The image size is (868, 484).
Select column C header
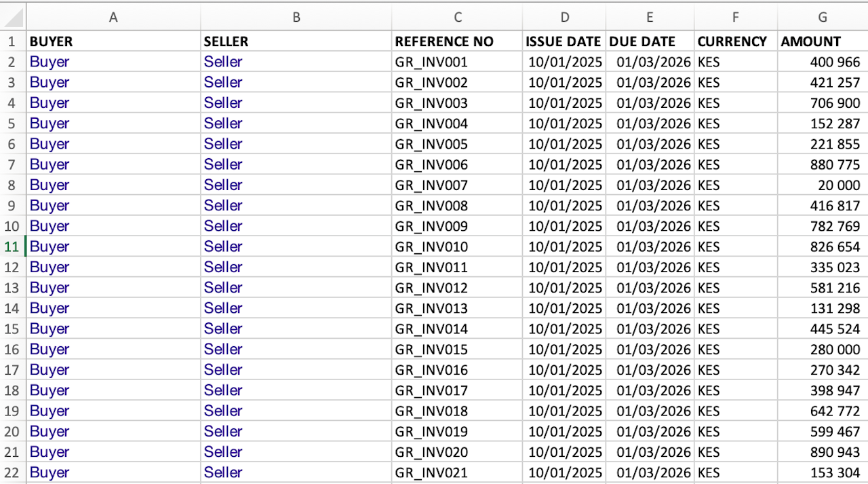click(458, 18)
